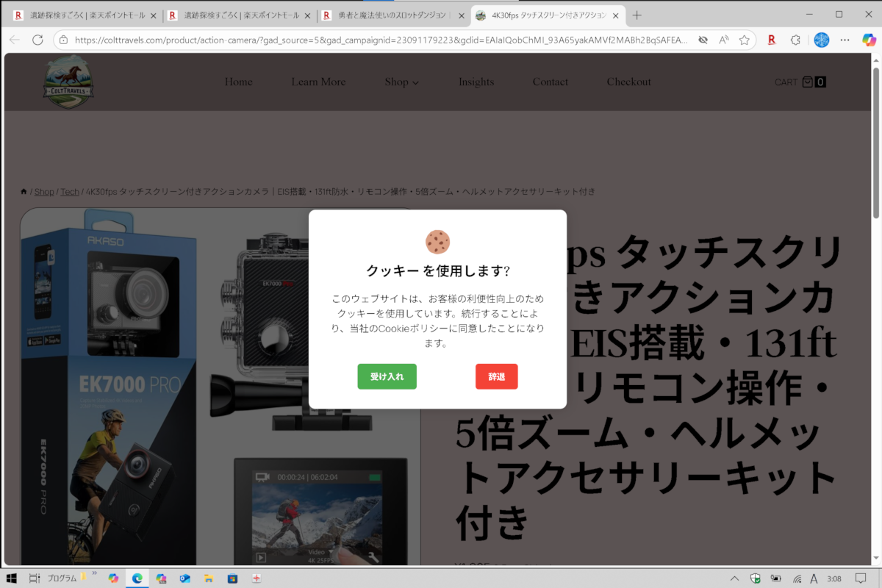
Task: Open the Windows Start menu
Action: pyautogui.click(x=12, y=578)
